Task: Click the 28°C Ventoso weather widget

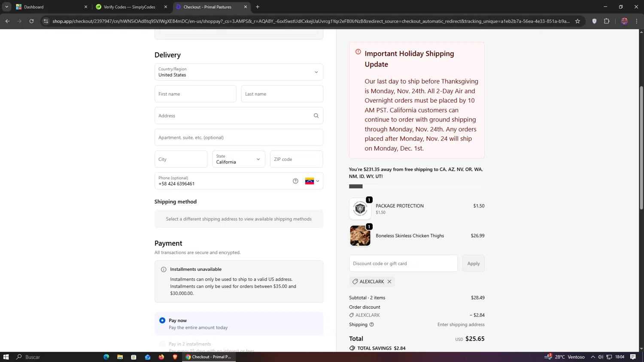Action: tap(565, 357)
